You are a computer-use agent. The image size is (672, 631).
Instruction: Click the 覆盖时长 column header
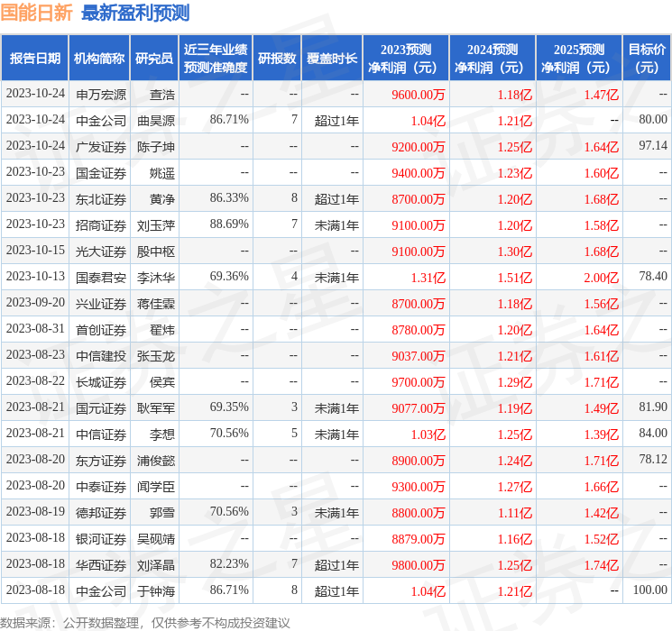point(332,59)
